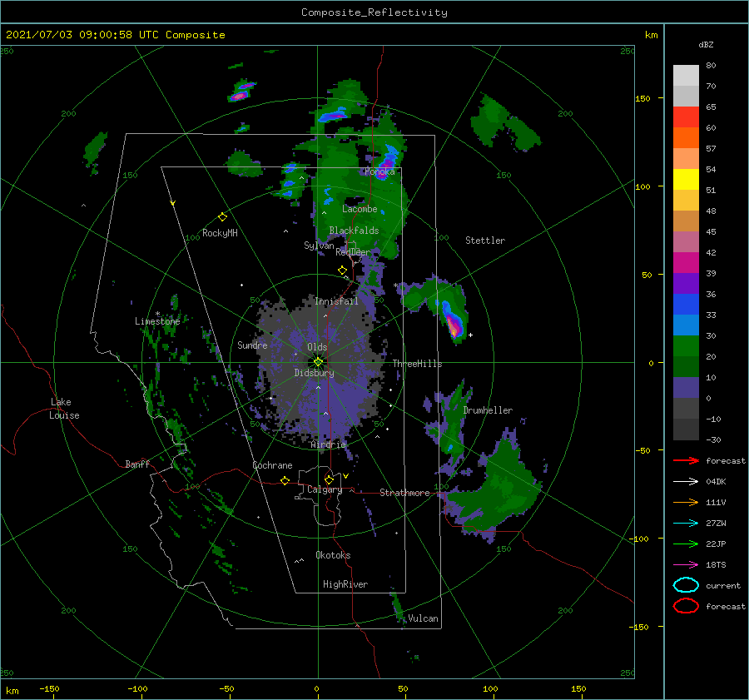
Task: Click the Vulcan city label
Action: click(423, 618)
